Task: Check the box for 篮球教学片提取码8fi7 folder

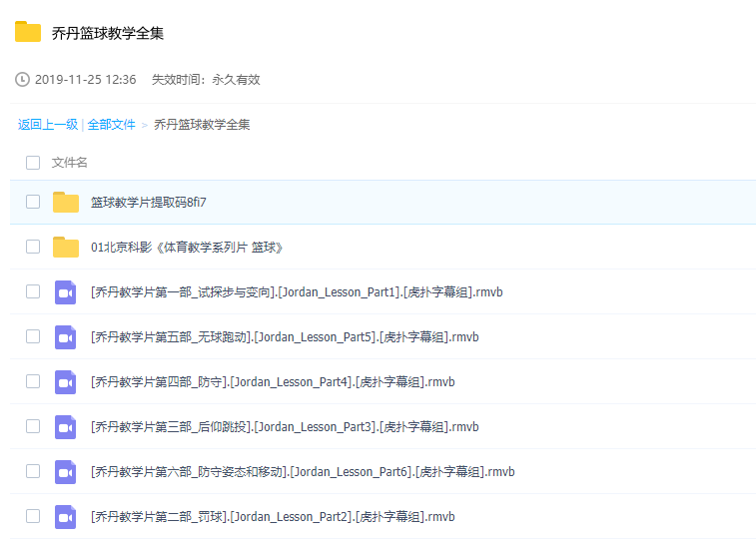Action: 33,202
